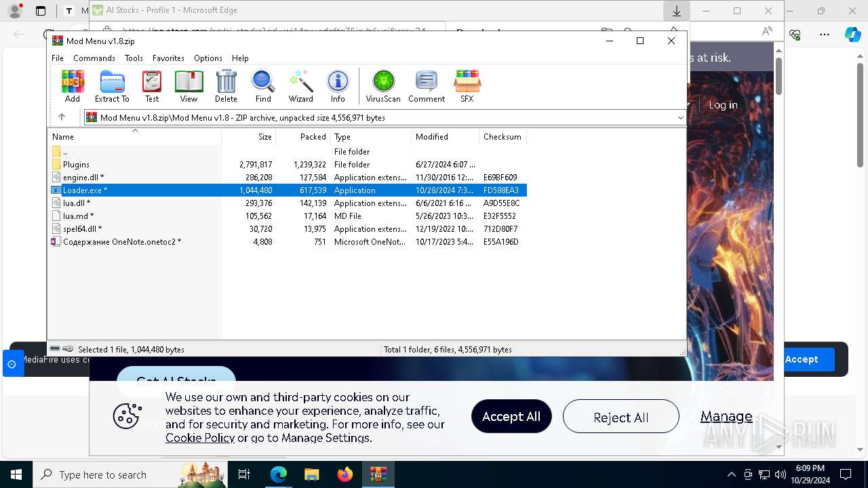
Task: Click the Edge tab actions icon
Action: (41, 11)
